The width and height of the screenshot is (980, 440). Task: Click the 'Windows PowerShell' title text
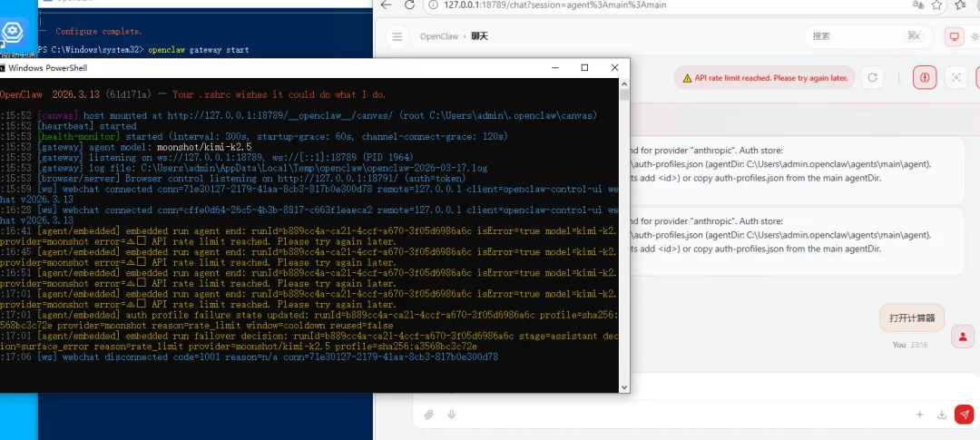click(47, 68)
